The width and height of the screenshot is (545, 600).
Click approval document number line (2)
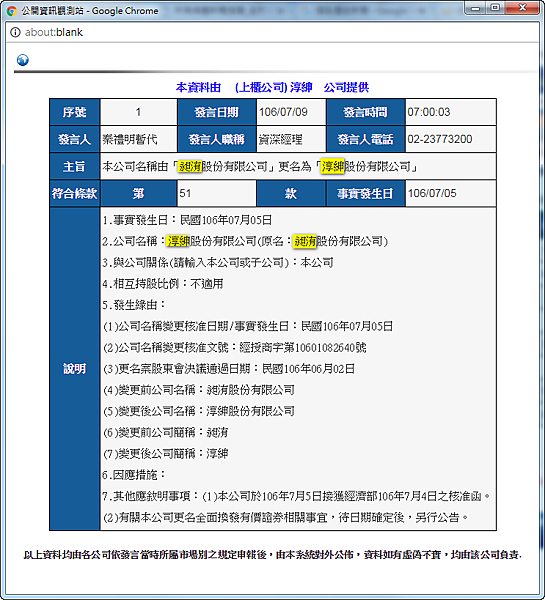coord(235,347)
